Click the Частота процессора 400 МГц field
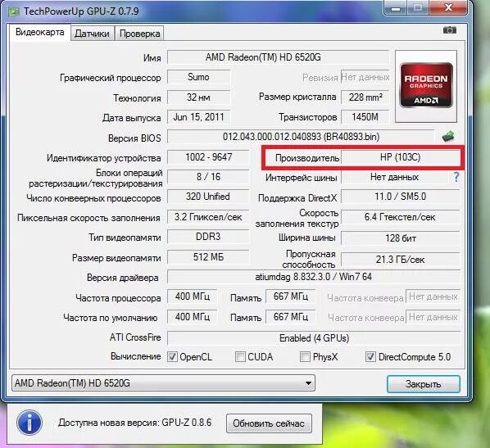490x448 pixels. pos(193,296)
